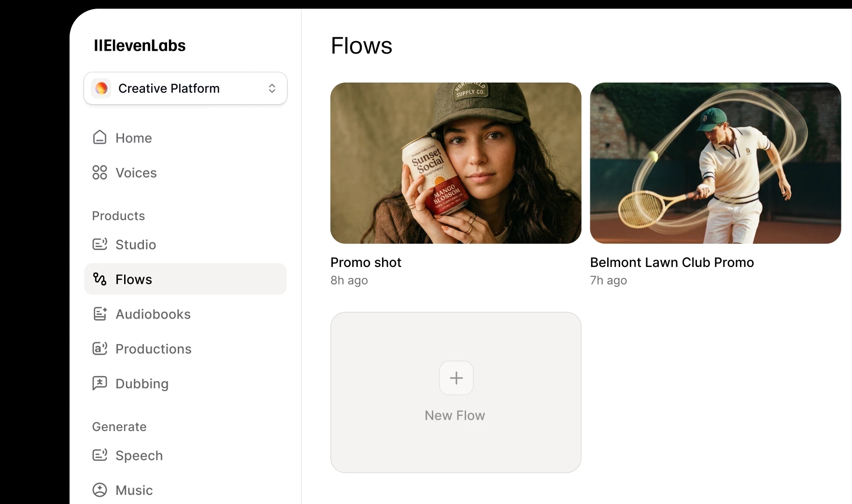Screen dimensions: 852x504
Task: Open the Music generation icon
Action: point(100,490)
